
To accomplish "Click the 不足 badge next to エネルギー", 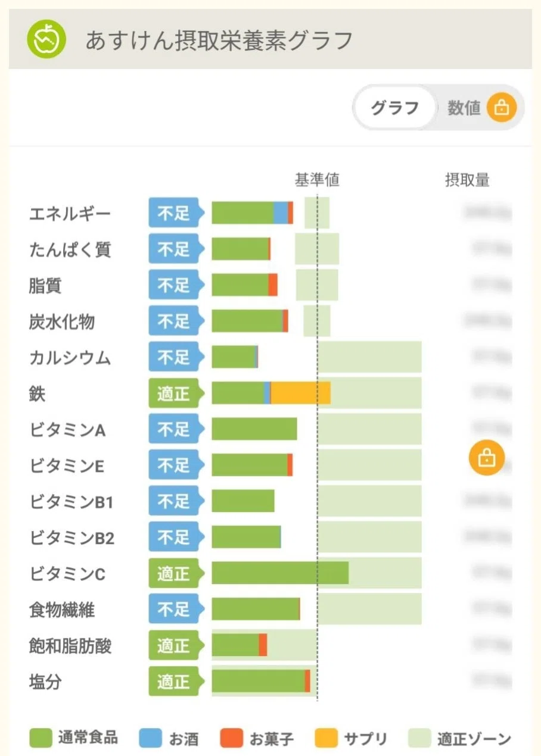I will coord(175,213).
